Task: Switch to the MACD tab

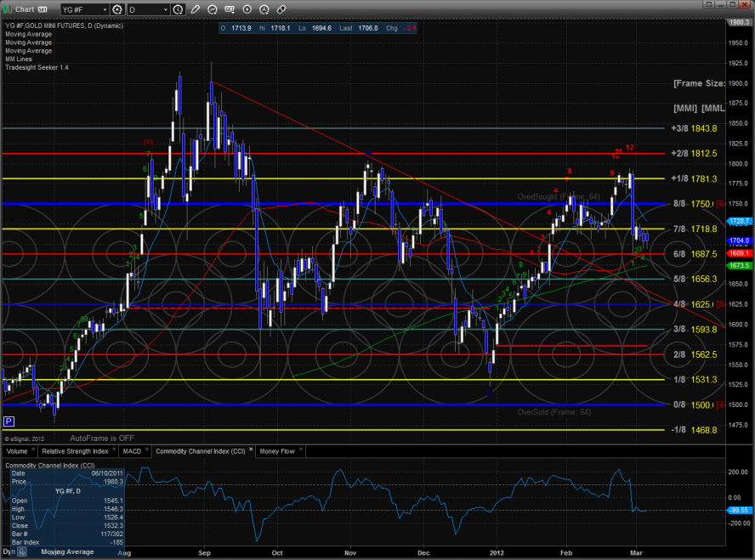Action: tap(131, 451)
